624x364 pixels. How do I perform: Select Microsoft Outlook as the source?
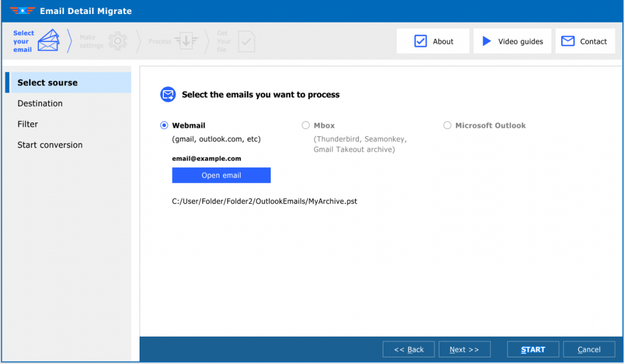coord(447,125)
